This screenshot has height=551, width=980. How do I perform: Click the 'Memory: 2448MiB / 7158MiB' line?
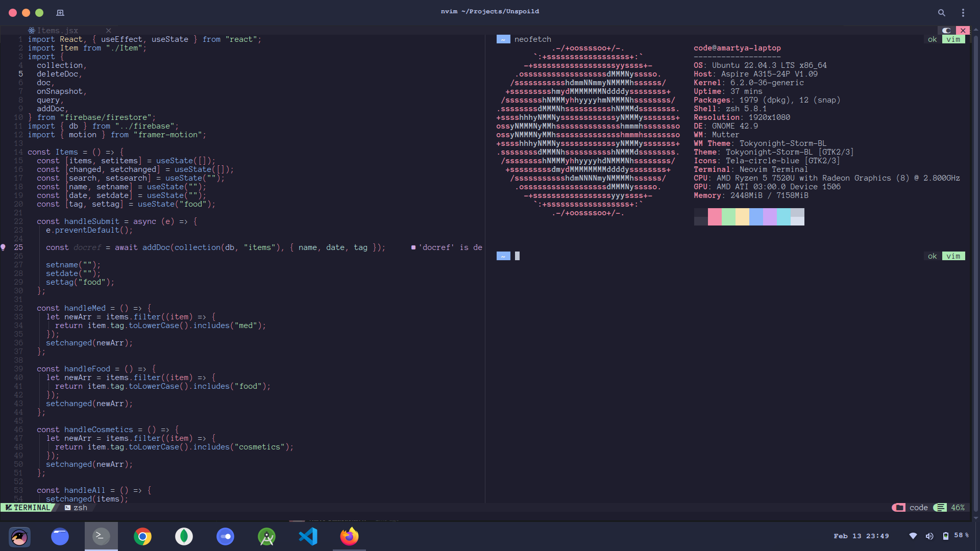751,195
